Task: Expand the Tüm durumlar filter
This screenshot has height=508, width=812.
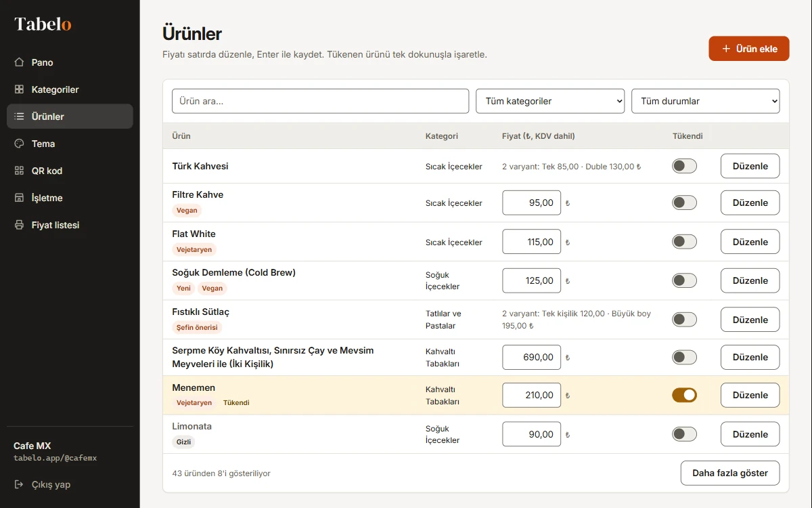Action: click(x=706, y=101)
